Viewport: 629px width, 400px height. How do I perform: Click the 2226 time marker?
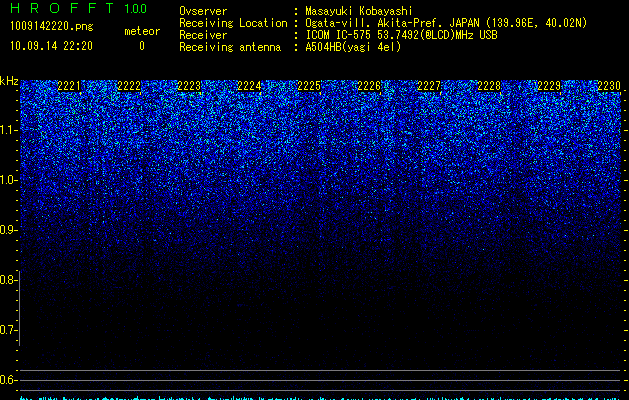(369, 86)
